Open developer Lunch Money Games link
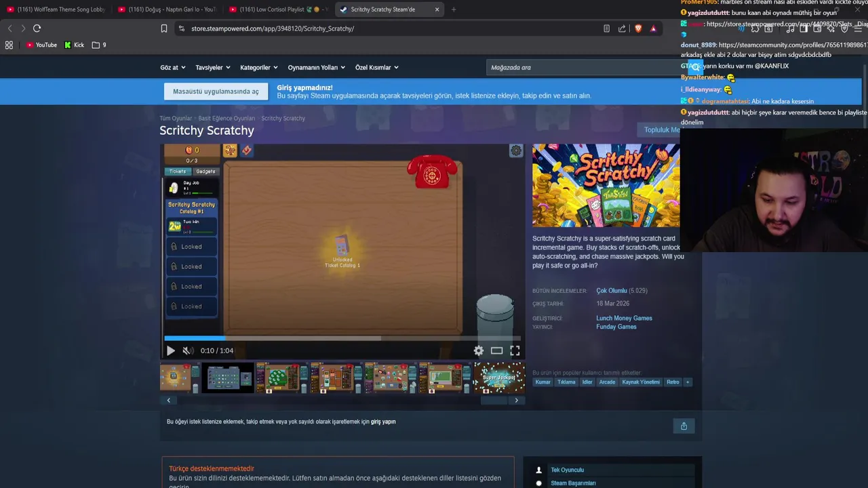868x488 pixels. [x=624, y=319]
